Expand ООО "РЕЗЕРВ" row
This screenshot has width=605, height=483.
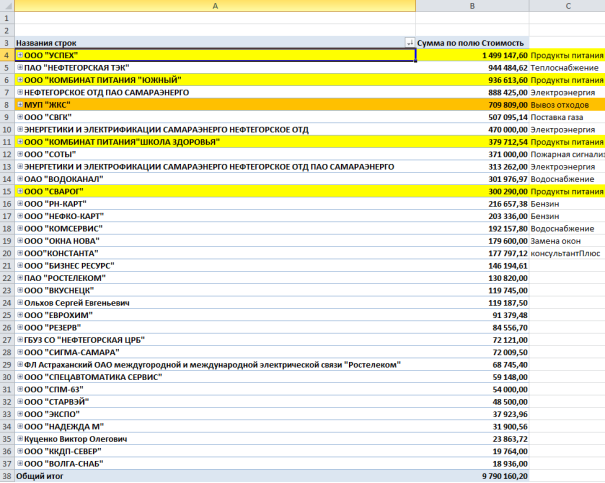pos(20,327)
